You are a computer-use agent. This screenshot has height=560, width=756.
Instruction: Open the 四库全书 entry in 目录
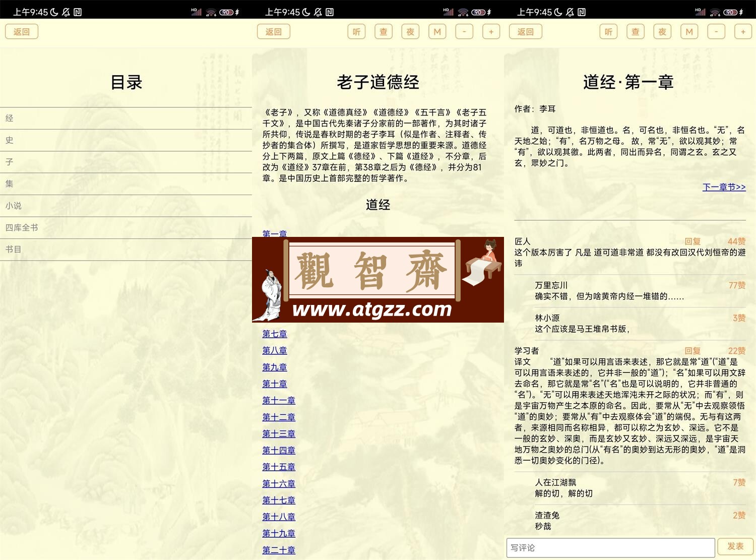(x=126, y=227)
